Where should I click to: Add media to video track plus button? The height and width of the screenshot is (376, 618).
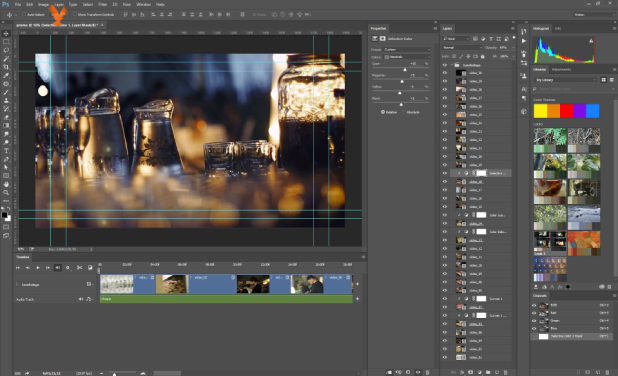[x=357, y=284]
